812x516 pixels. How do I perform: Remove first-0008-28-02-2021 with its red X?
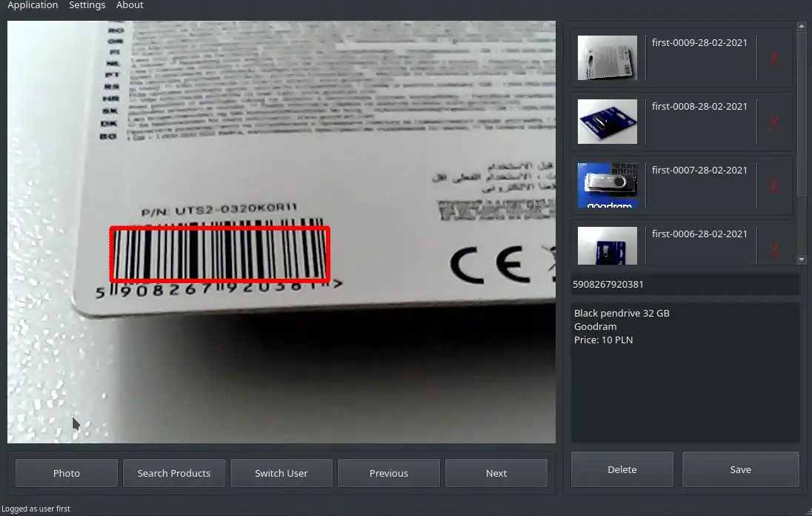click(x=773, y=122)
